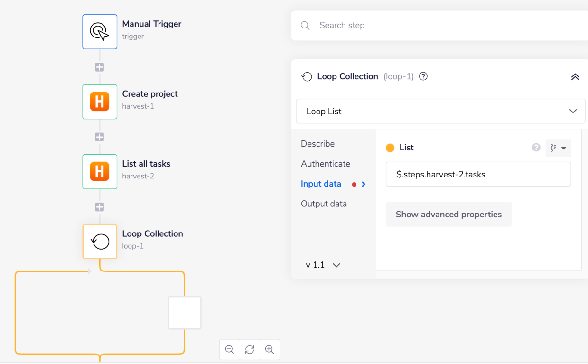Zoom in on the workflow canvas
The image size is (588, 364).
click(270, 350)
